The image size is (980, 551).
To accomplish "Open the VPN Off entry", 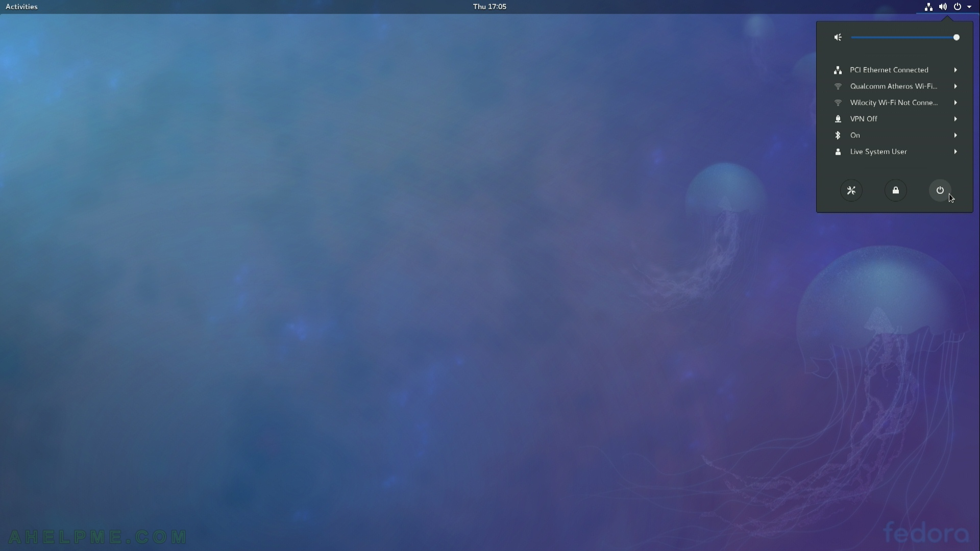I will [x=895, y=119].
